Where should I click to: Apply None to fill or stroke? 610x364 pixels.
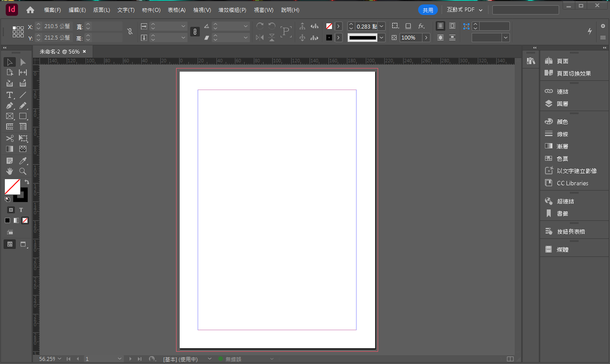[25, 221]
